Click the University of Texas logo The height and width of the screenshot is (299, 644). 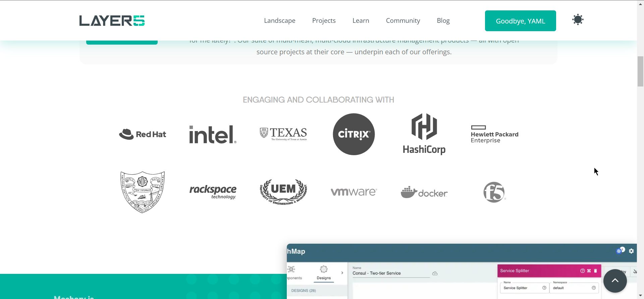pyautogui.click(x=283, y=134)
